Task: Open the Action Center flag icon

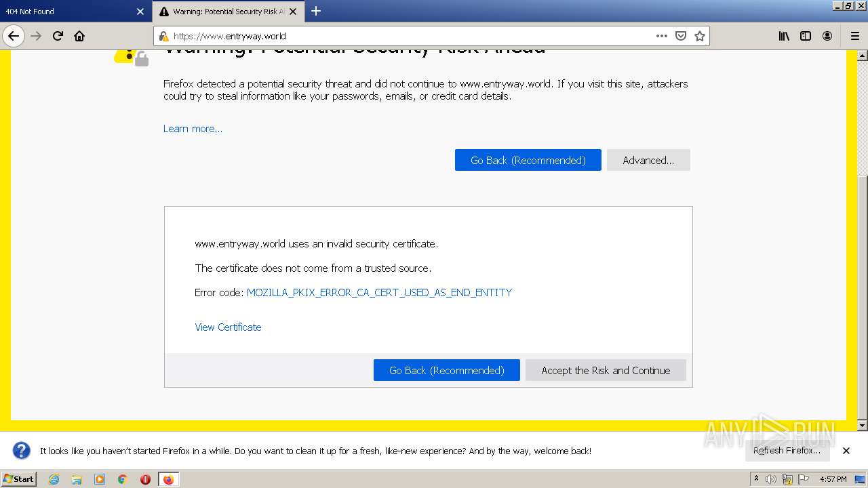Action: click(x=804, y=479)
